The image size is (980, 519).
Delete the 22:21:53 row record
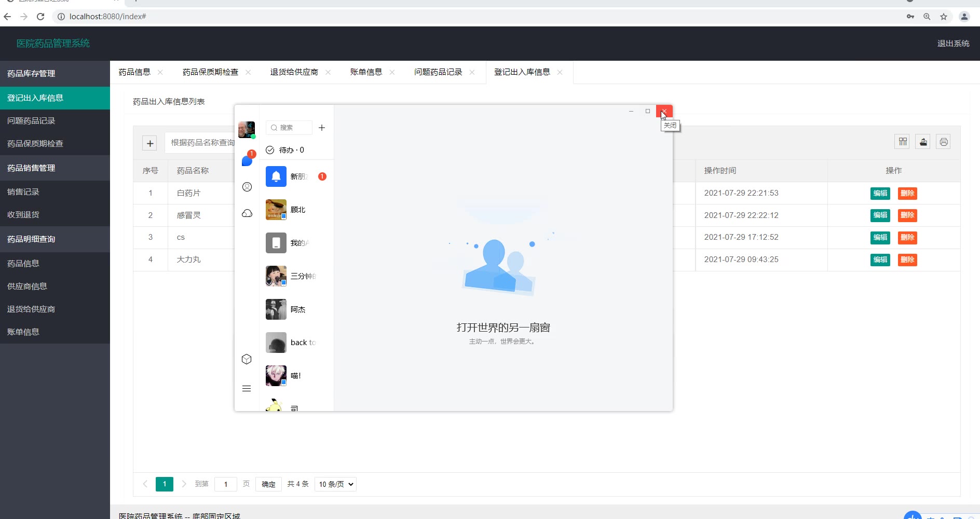[907, 194]
